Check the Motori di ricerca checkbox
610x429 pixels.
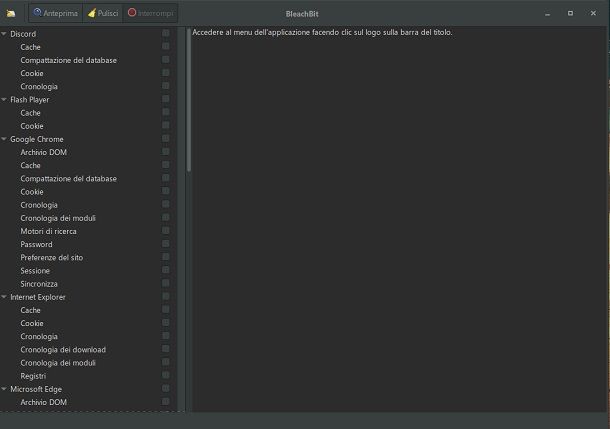[166, 231]
